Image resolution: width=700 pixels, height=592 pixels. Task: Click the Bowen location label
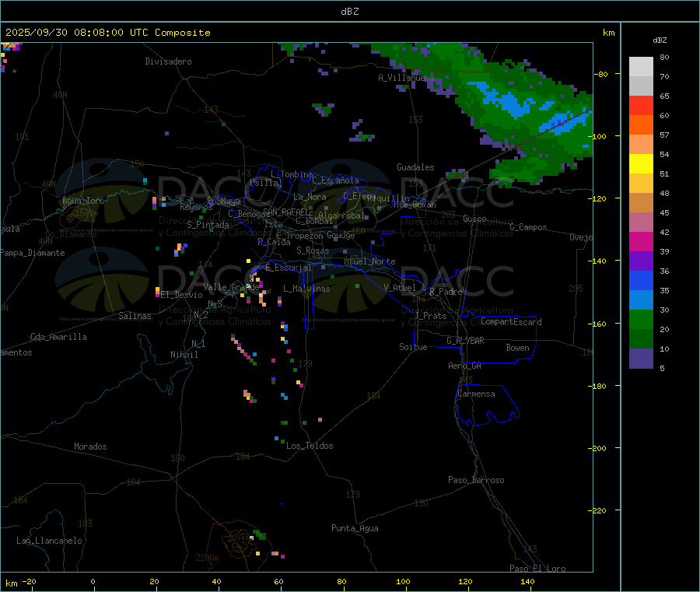517,348
